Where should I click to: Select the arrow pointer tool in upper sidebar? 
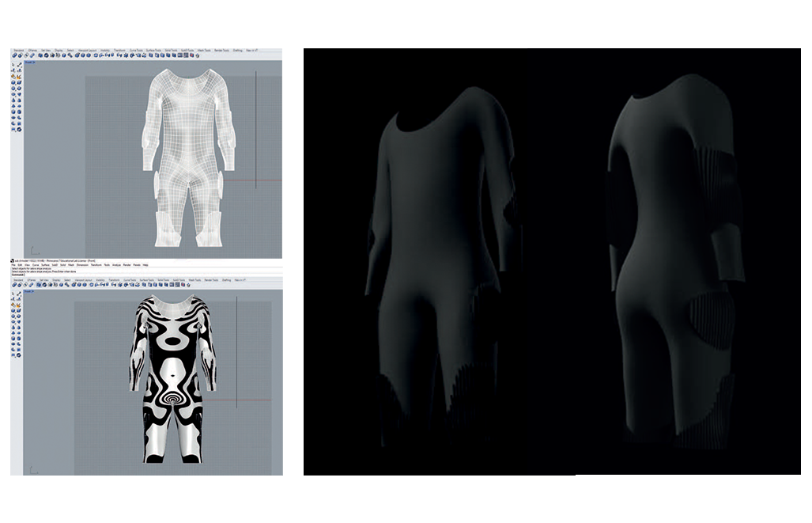tap(13, 64)
